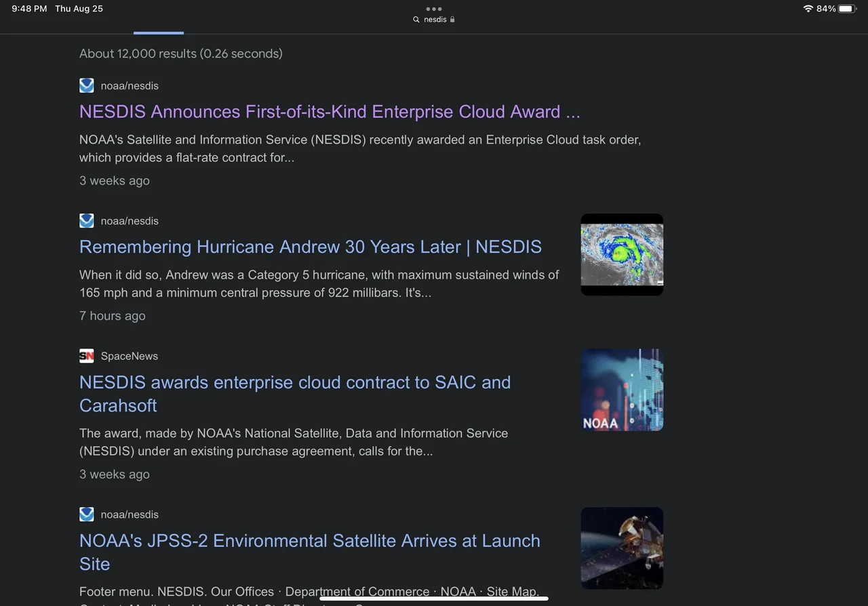Screen dimensions: 868x606
Task: Open 'NESDIS Announces First-of-its-Kind Enterprise Cloud Award' article
Action: (330, 112)
